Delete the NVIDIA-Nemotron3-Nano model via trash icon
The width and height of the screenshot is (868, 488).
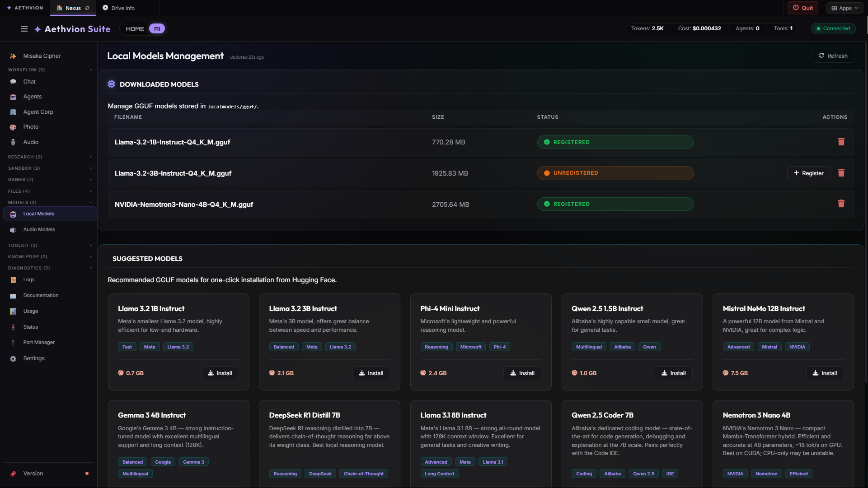click(x=841, y=204)
